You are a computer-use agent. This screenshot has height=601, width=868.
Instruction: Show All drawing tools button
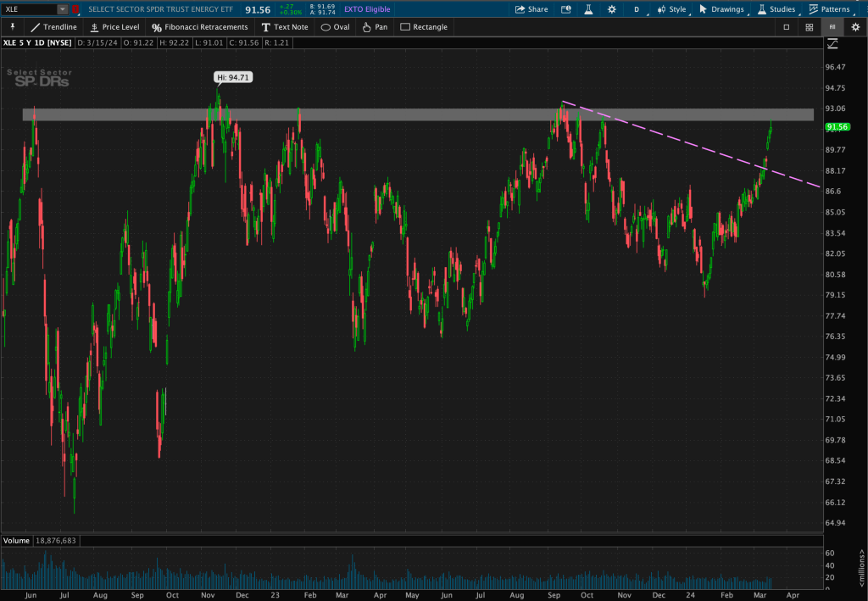click(832, 27)
